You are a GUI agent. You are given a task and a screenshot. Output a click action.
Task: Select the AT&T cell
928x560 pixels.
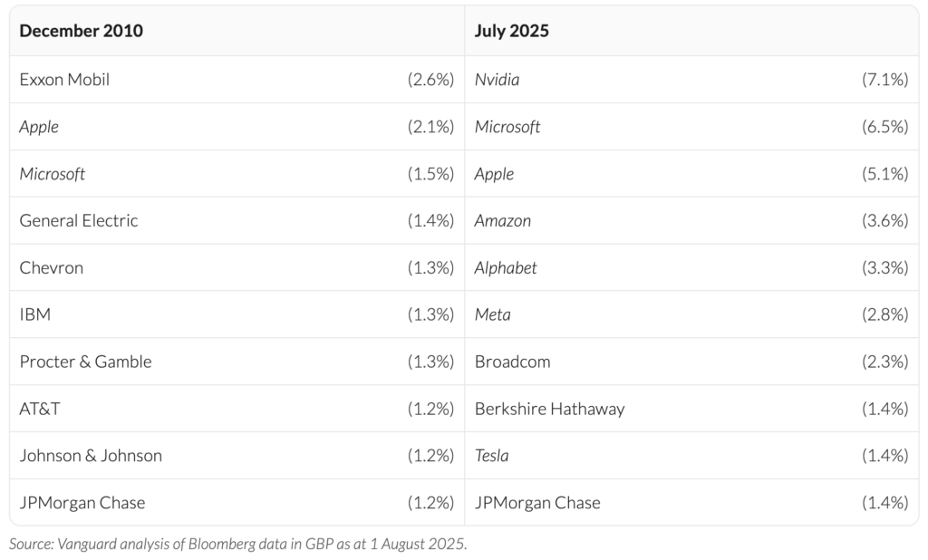click(x=40, y=409)
